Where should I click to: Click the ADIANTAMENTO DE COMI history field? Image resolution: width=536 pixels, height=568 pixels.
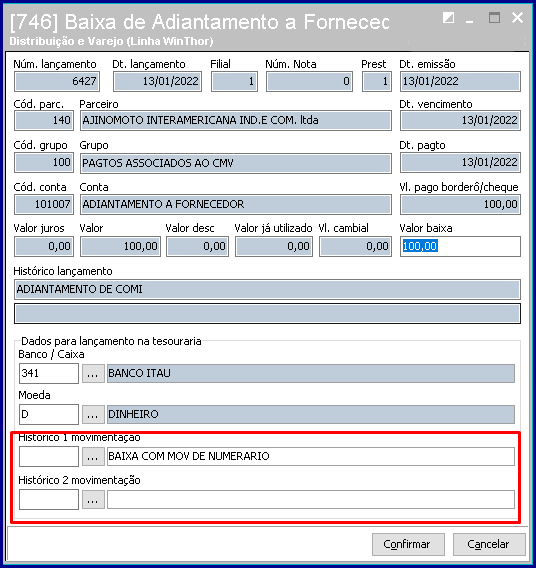(267, 289)
